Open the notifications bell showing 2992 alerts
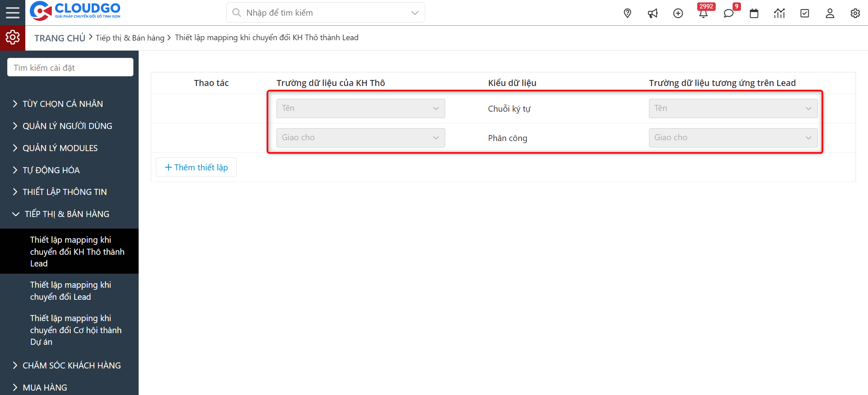 pyautogui.click(x=704, y=13)
